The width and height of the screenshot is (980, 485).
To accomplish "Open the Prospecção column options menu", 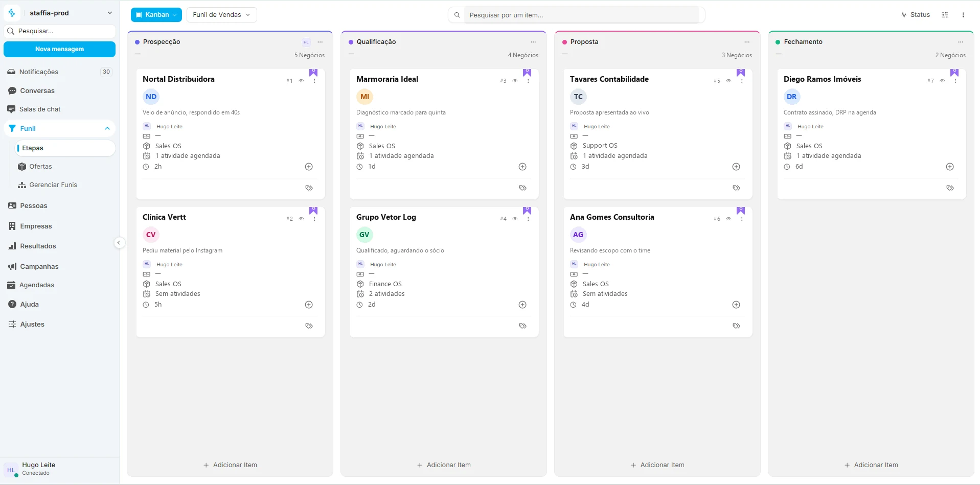I will 320,42.
